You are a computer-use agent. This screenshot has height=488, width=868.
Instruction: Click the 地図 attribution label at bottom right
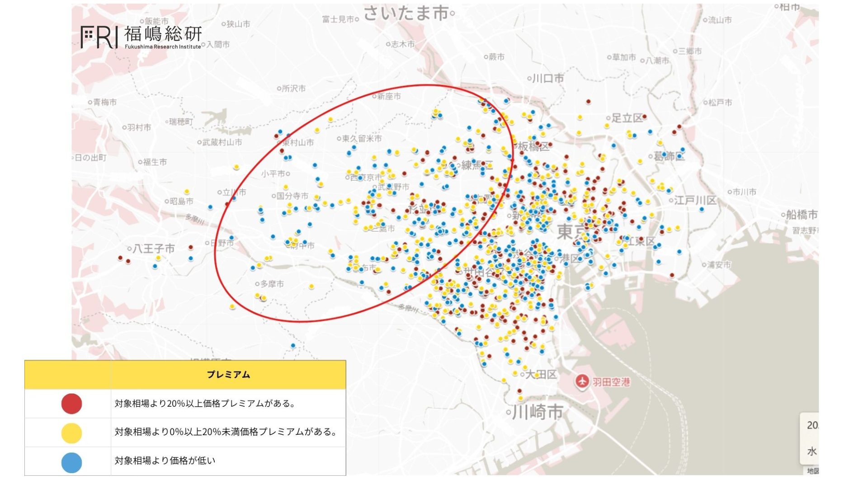pos(812,471)
